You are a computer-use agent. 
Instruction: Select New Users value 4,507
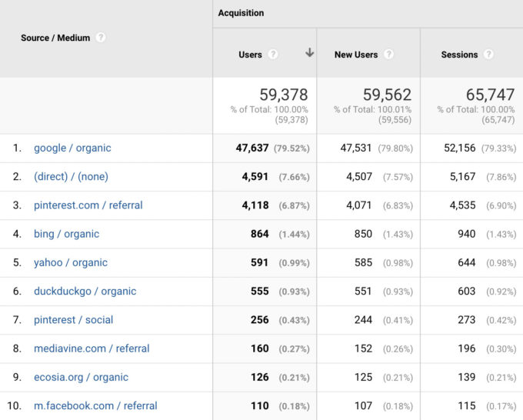point(359,176)
